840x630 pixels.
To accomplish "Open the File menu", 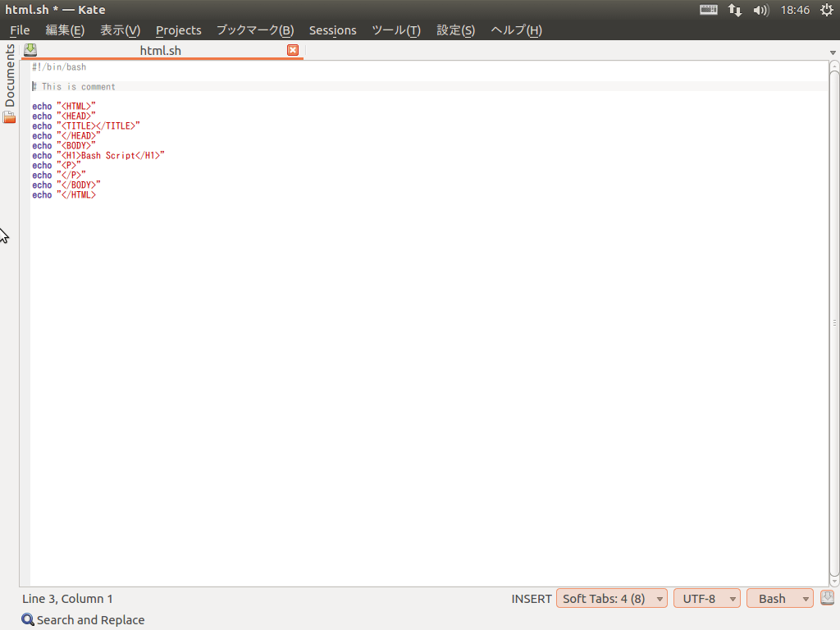I will [20, 30].
